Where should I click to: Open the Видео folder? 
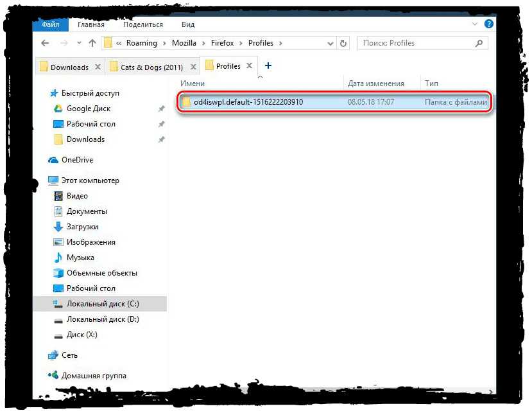click(76, 196)
